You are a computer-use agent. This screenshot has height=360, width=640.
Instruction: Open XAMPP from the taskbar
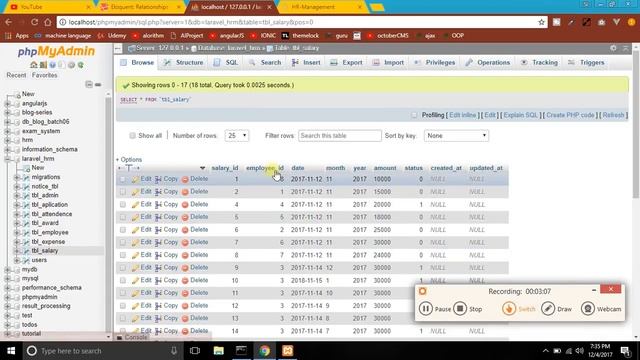click(x=287, y=351)
